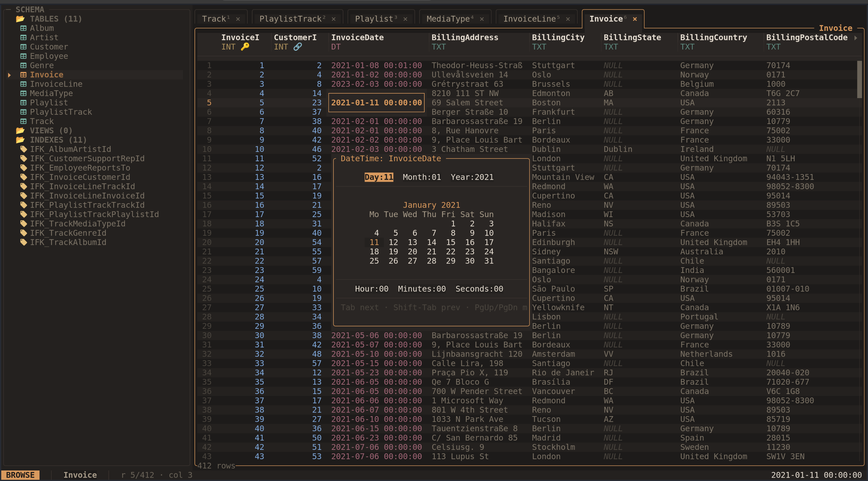Screen dimensions: 868x481
Task: Click the MediaType table icon in sidebar
Action: click(23, 93)
